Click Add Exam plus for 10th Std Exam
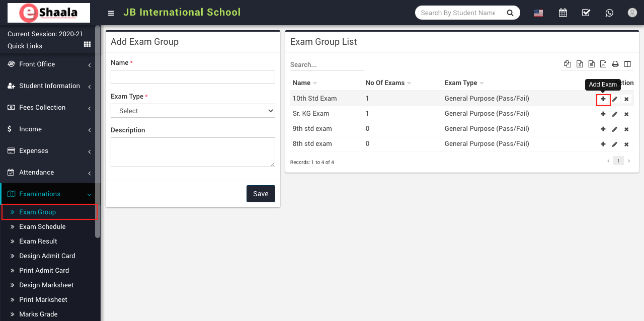The height and width of the screenshot is (321, 644). coord(603,99)
